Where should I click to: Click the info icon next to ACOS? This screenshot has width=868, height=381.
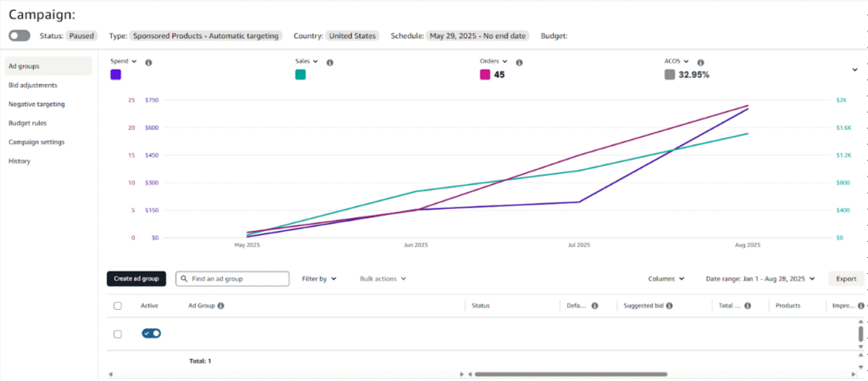pyautogui.click(x=702, y=63)
